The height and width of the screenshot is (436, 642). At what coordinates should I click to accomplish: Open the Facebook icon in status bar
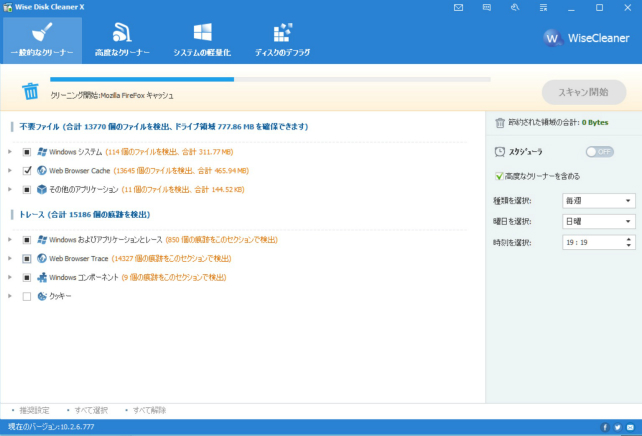point(605,427)
